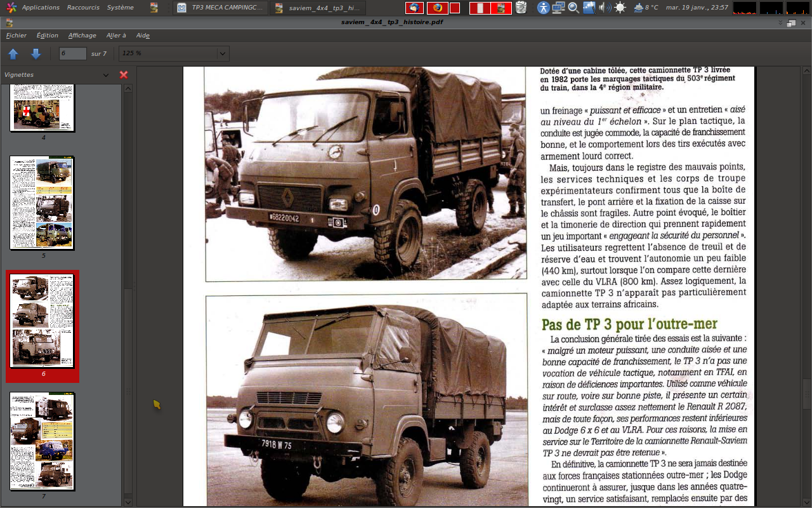Go to next page with down arrow
Viewport: 812px width, 508px height.
36,54
